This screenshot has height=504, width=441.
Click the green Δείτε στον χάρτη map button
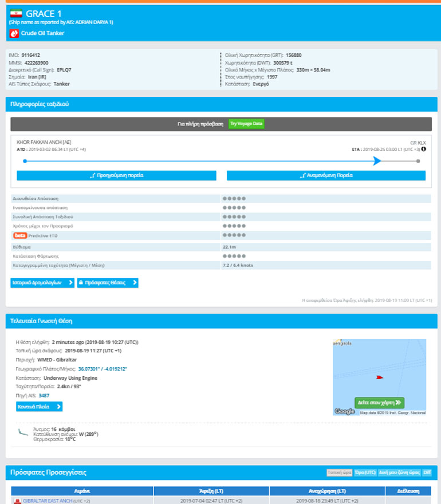coord(379,402)
